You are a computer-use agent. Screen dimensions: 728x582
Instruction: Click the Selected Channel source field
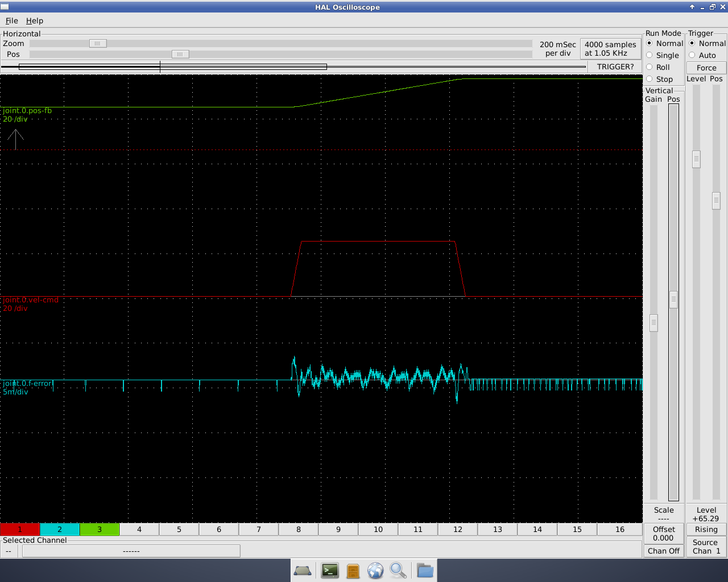[x=131, y=551]
